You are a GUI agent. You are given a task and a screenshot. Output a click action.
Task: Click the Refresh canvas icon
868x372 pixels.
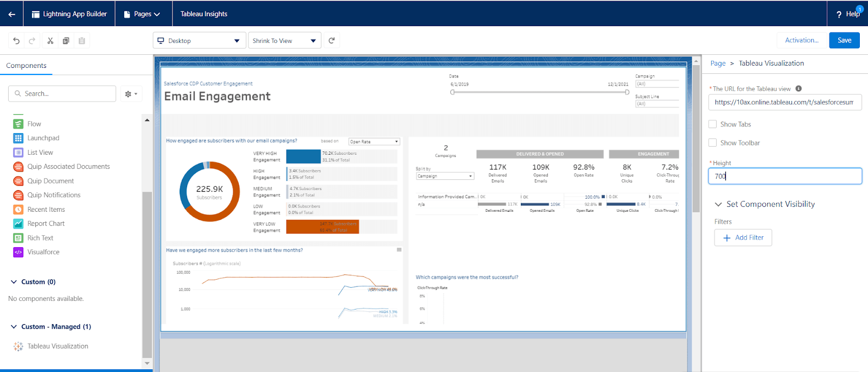pyautogui.click(x=332, y=40)
